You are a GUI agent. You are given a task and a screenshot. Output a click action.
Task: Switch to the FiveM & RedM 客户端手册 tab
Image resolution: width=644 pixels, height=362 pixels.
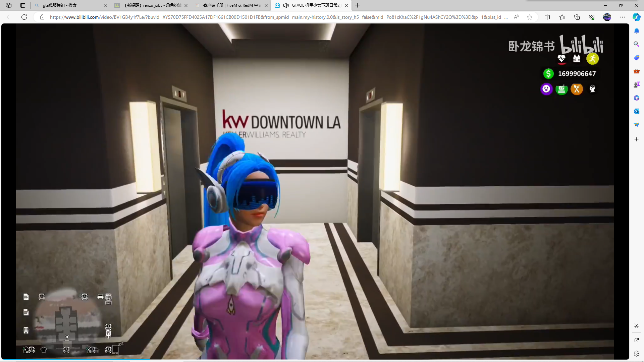pos(232,5)
